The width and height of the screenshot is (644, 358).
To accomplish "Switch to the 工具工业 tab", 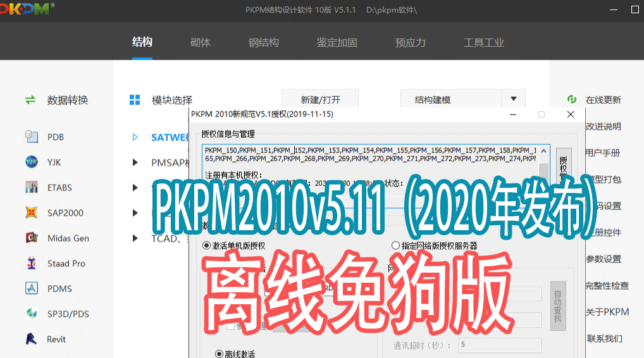I will click(484, 42).
